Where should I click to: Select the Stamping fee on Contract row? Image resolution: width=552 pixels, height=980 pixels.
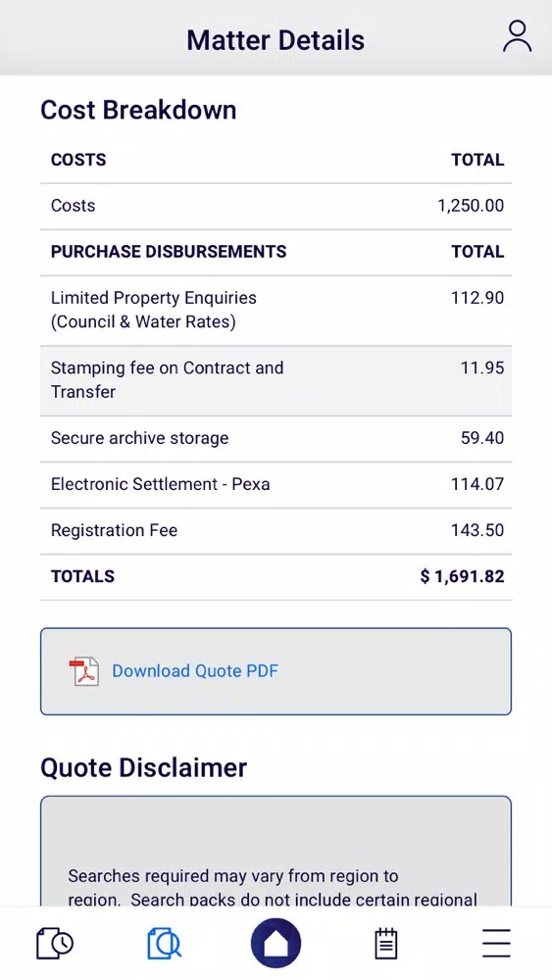click(276, 380)
